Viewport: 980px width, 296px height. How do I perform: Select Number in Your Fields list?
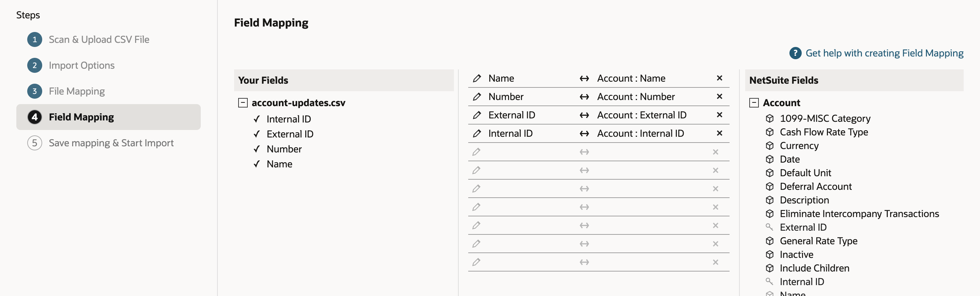284,149
